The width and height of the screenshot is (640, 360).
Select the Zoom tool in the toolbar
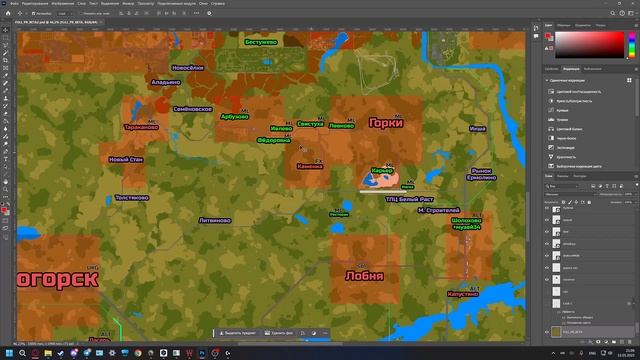point(5,189)
